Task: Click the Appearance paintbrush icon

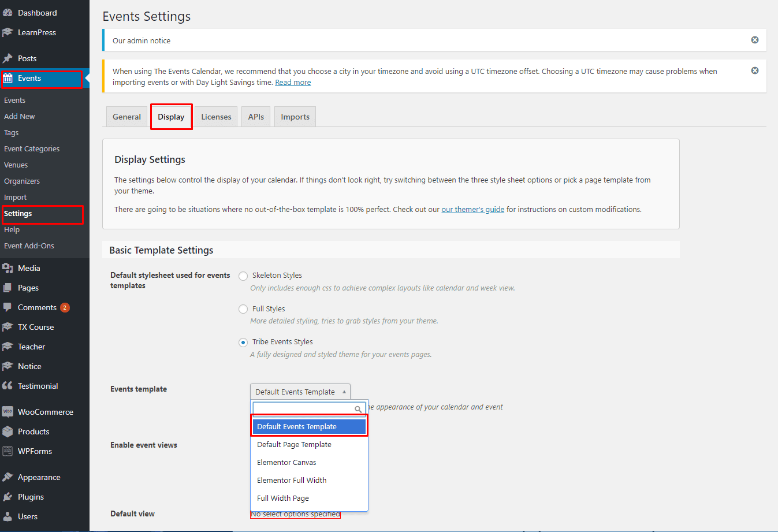Action: [8, 477]
